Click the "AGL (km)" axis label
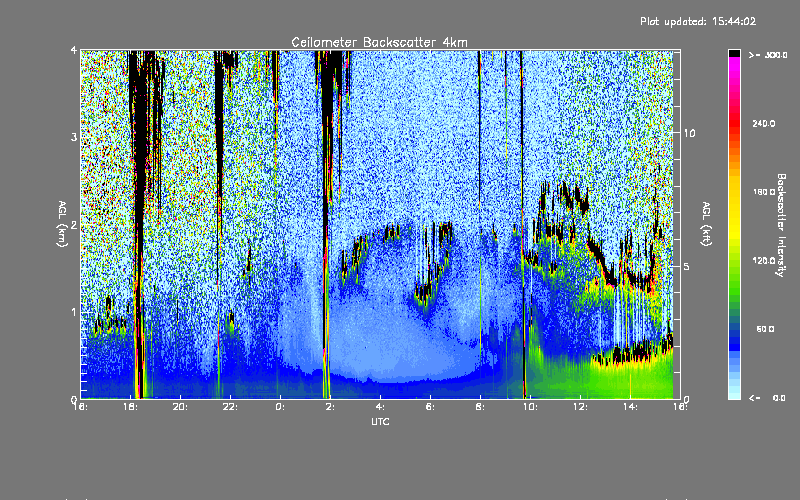This screenshot has width=800, height=500. tap(62, 224)
